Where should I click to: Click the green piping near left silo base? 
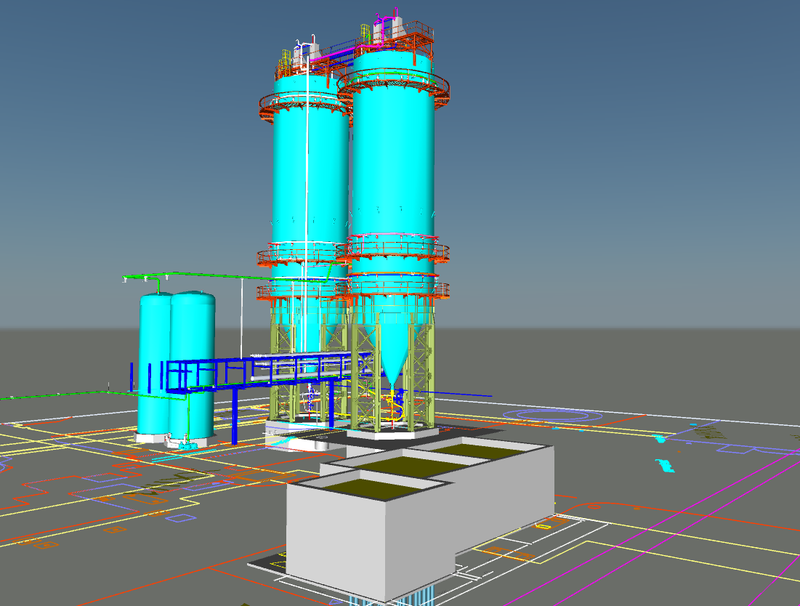coord(235,277)
